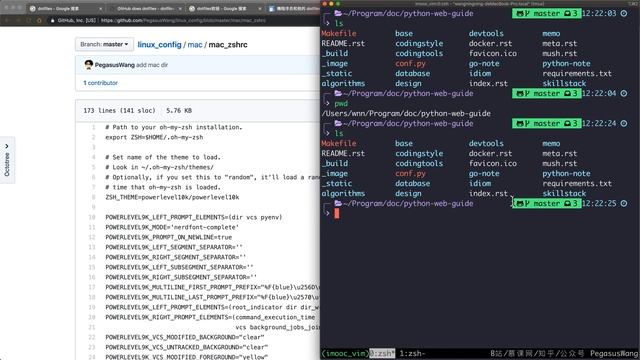Click the terminal cursor at the prompt
The image size is (640, 360).
pos(337,213)
